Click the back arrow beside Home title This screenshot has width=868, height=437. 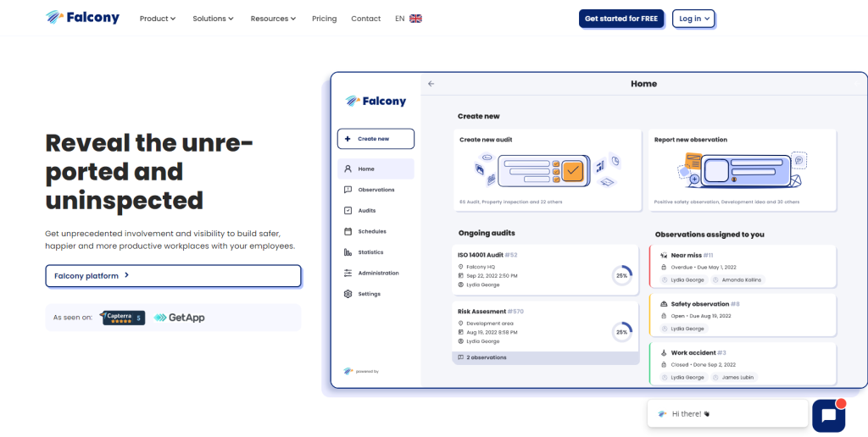click(x=431, y=84)
